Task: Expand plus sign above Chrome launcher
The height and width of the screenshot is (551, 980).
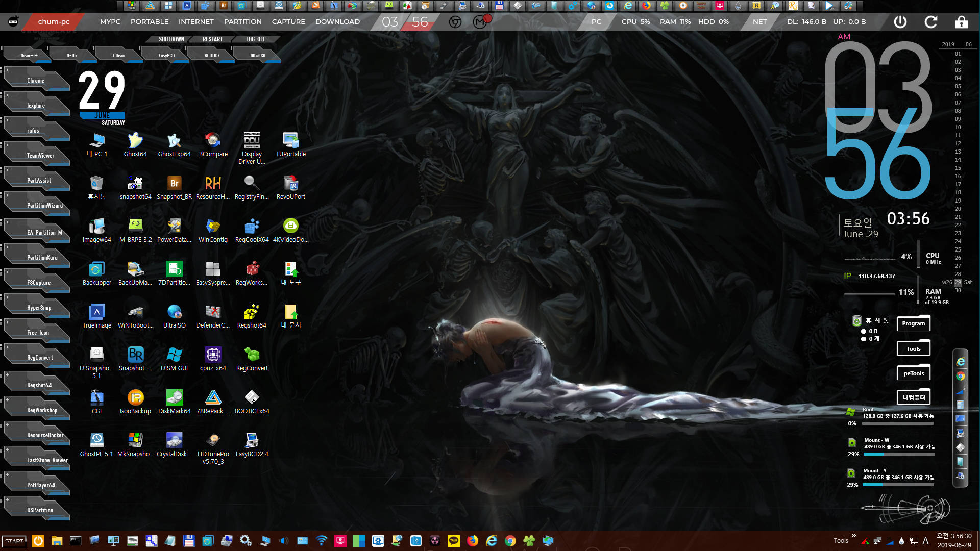Action: coord(7,70)
